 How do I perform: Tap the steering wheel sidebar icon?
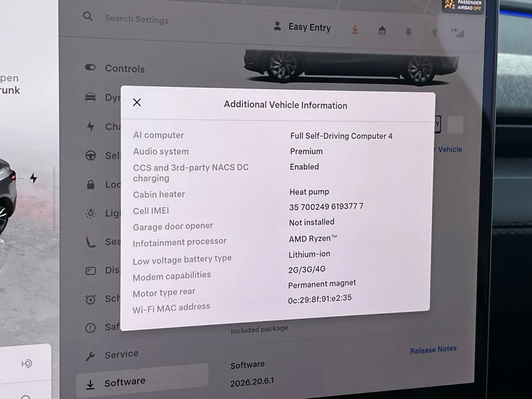(x=90, y=155)
